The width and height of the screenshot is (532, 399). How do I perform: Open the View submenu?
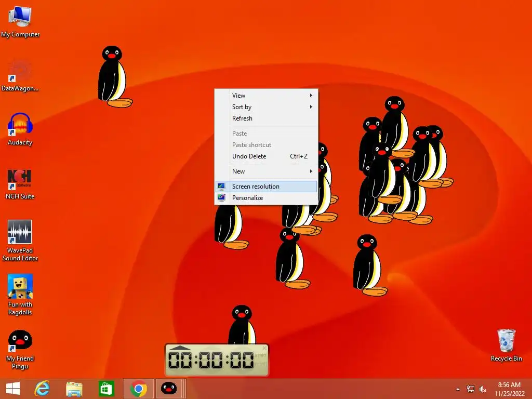(266, 96)
